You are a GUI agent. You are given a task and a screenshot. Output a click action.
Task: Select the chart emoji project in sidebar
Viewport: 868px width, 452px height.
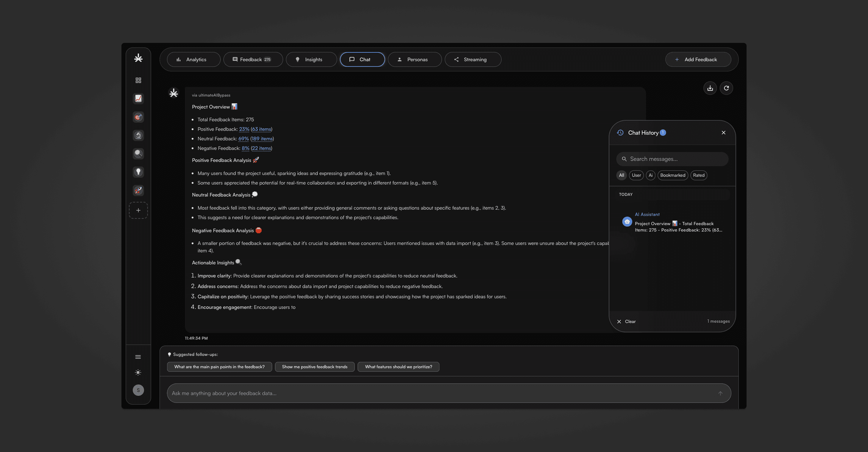[138, 99]
